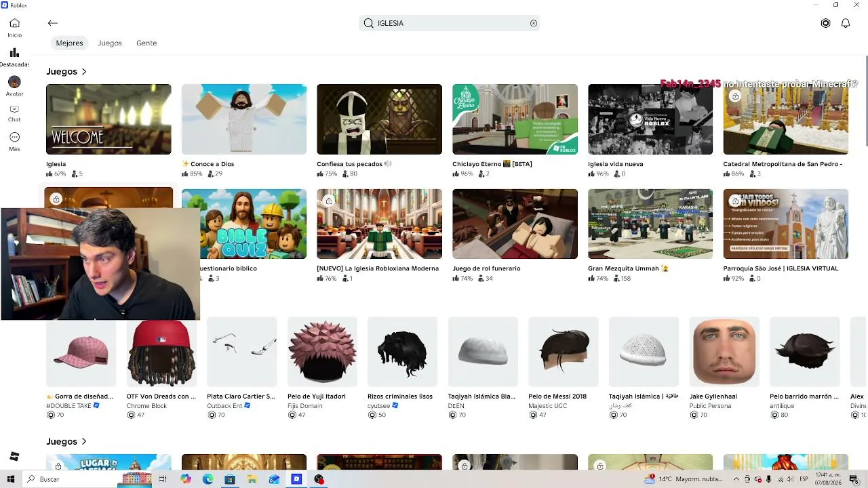
Task: Open Outlook from the taskbar
Action: point(274,479)
